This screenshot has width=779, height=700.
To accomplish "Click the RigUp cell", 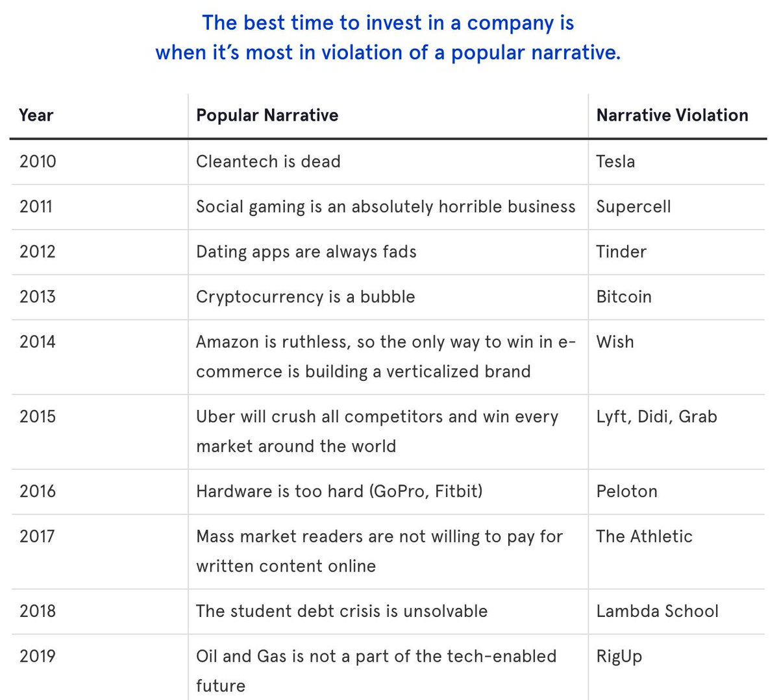I will click(x=619, y=657).
